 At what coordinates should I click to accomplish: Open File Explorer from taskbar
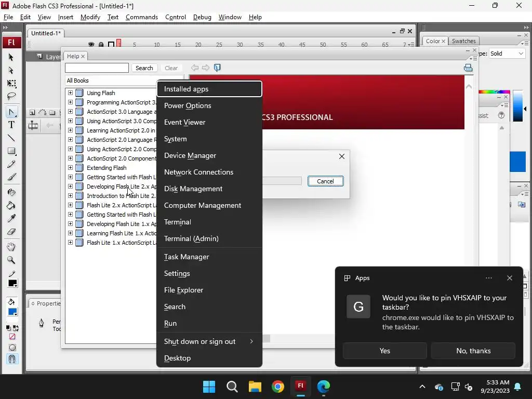tap(255, 387)
